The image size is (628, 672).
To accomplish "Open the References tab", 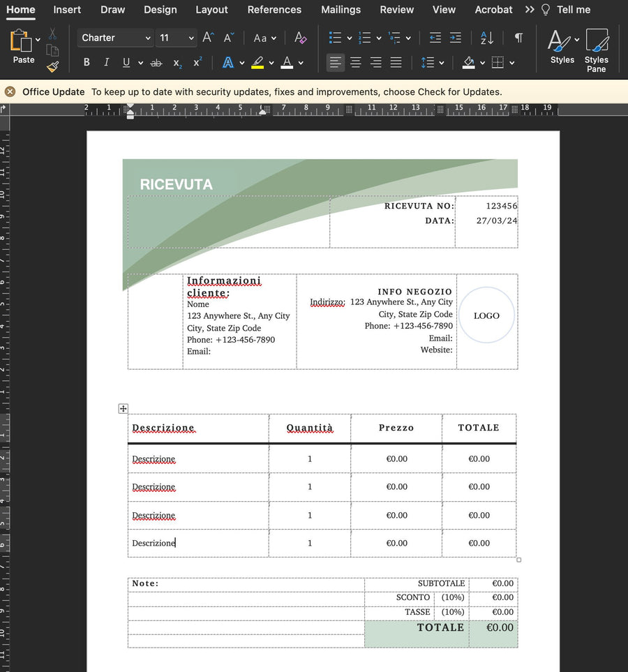I will coord(274,10).
